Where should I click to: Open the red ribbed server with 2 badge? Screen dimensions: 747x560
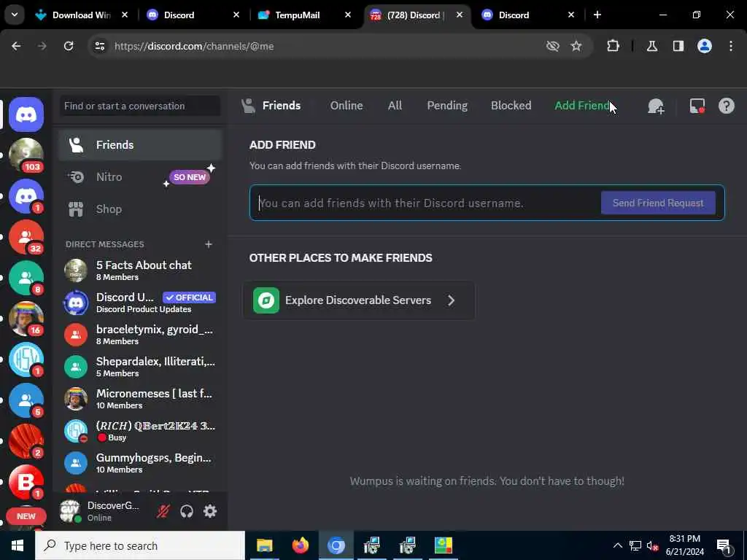[x=26, y=441]
